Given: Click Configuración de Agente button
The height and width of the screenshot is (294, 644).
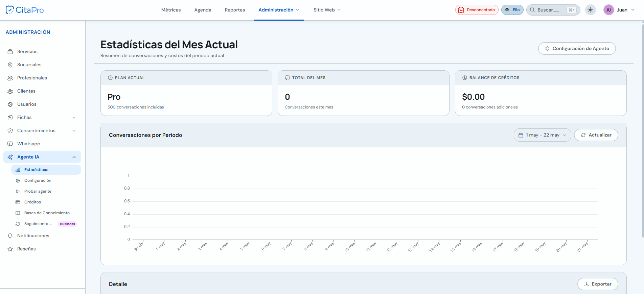Looking at the screenshot, I should pyautogui.click(x=577, y=48).
